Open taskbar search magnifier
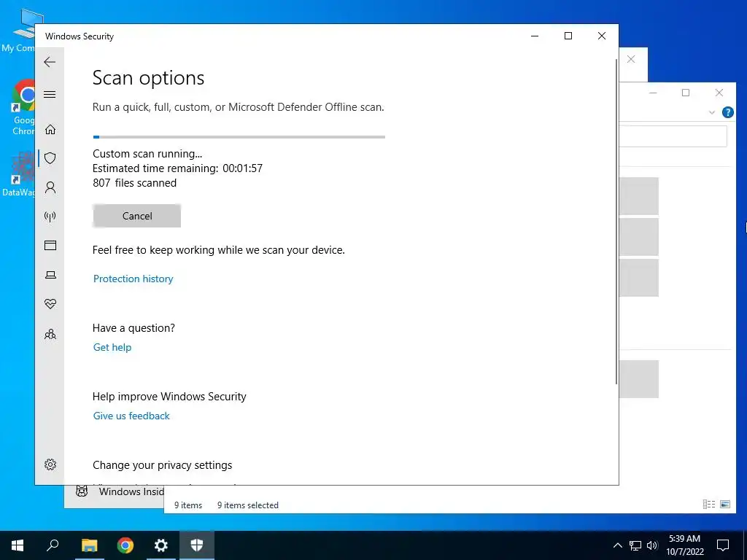This screenshot has width=747, height=560. click(x=53, y=545)
